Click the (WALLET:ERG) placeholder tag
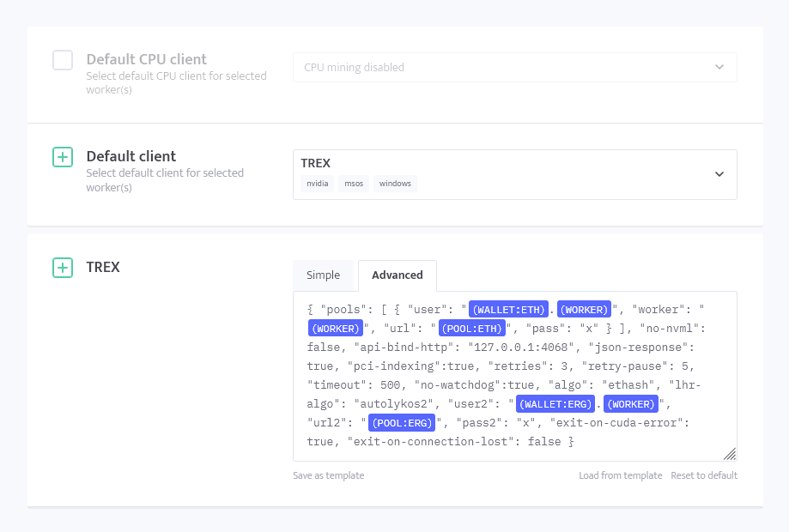 click(555, 404)
